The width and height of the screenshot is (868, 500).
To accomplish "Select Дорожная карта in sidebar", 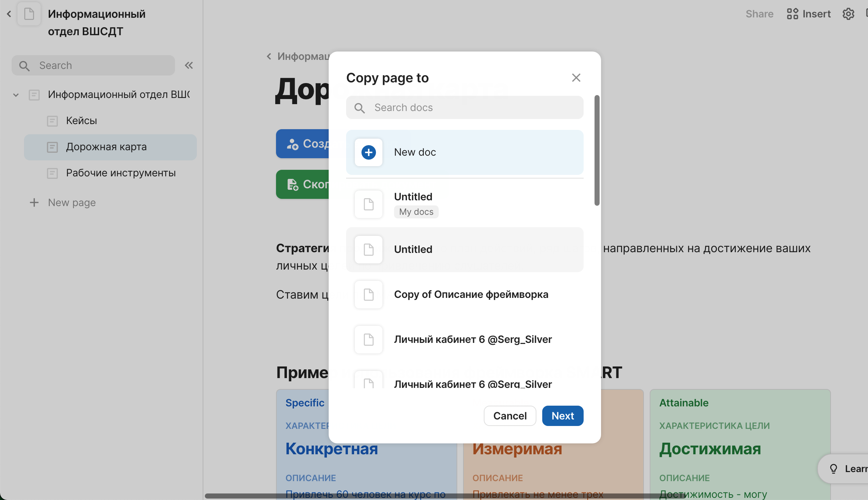I will [106, 147].
